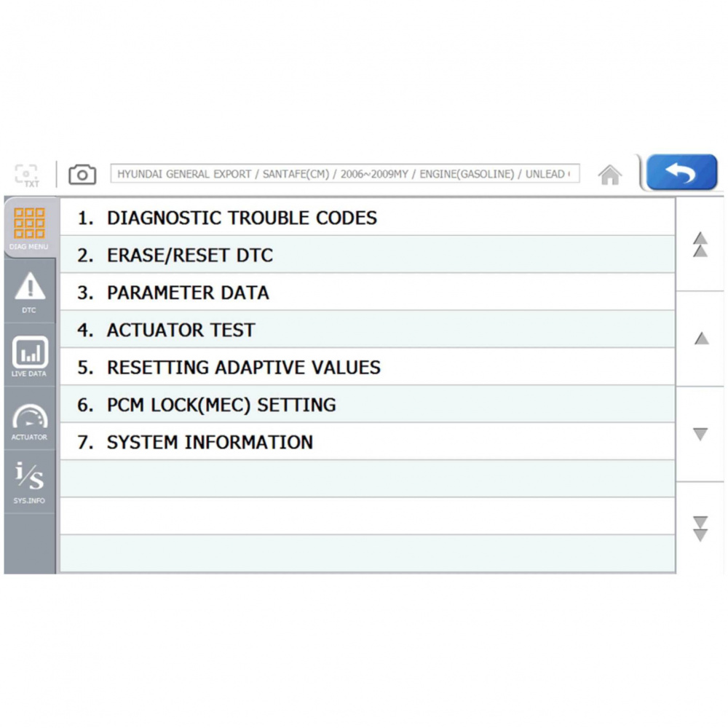The image size is (728, 728).
Task: Click the TXT text capture icon
Action: [27, 175]
